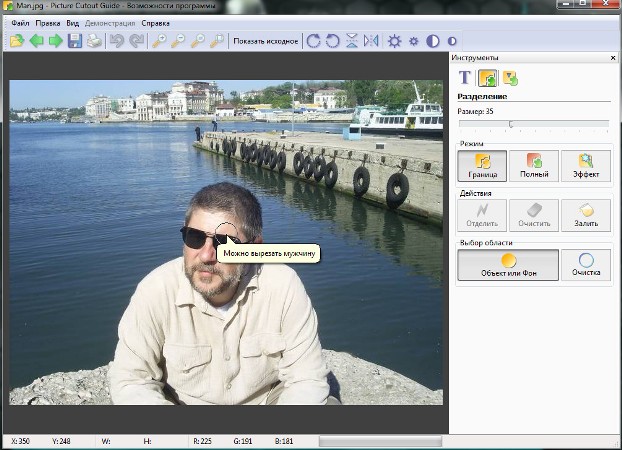The height and width of the screenshot is (450, 622).
Task: Click the fourth magnifier fit-zoom icon
Action: pyautogui.click(x=217, y=41)
